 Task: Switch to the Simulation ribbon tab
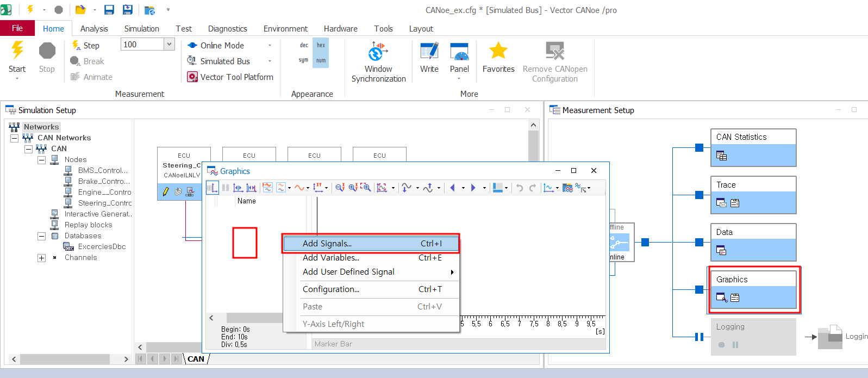[142, 29]
